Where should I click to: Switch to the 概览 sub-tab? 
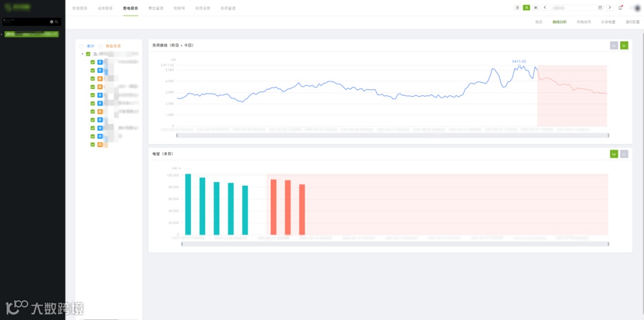[539, 22]
